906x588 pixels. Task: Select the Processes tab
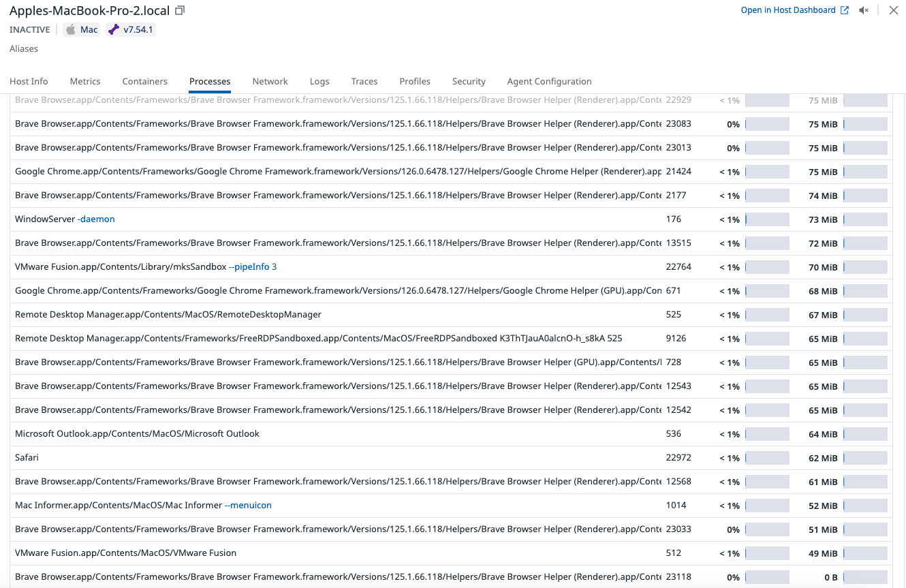[210, 81]
